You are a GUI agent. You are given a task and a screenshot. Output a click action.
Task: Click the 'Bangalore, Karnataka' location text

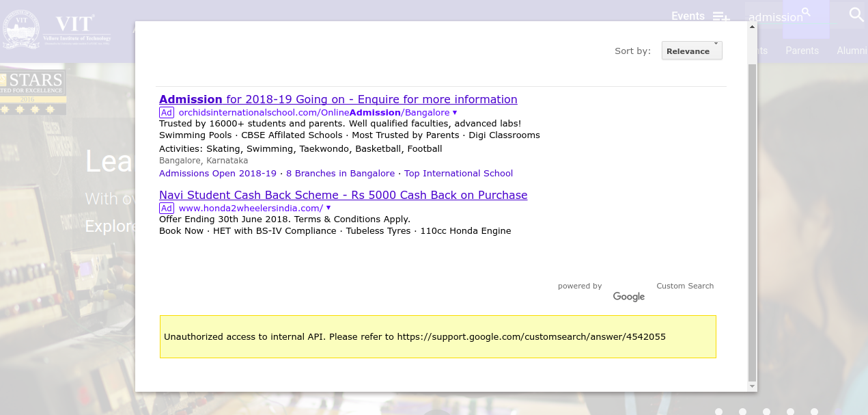pos(204,161)
